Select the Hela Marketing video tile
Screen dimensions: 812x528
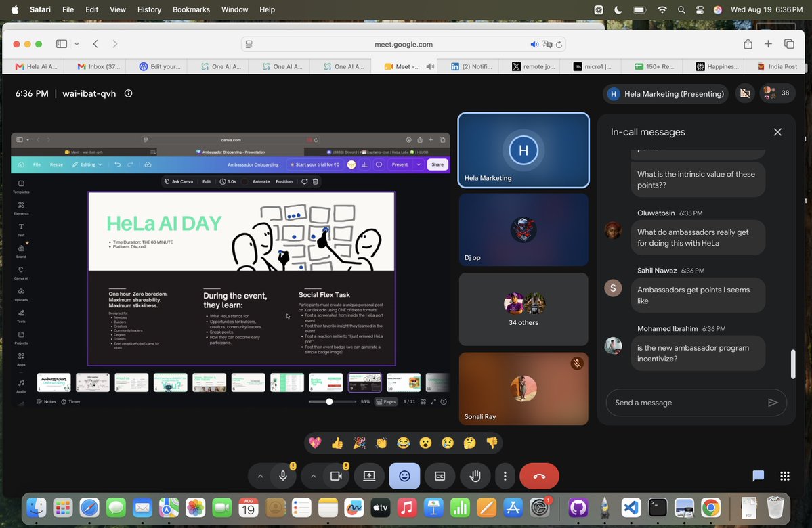pos(523,150)
